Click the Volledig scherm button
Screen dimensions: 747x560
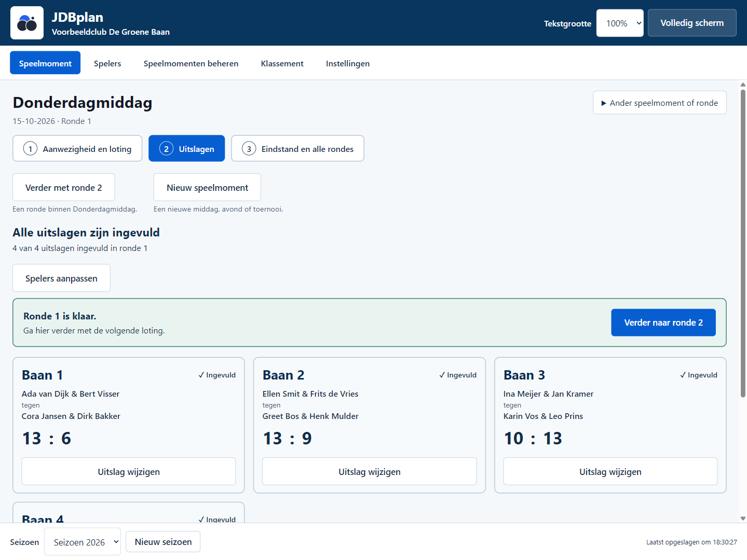coord(692,23)
